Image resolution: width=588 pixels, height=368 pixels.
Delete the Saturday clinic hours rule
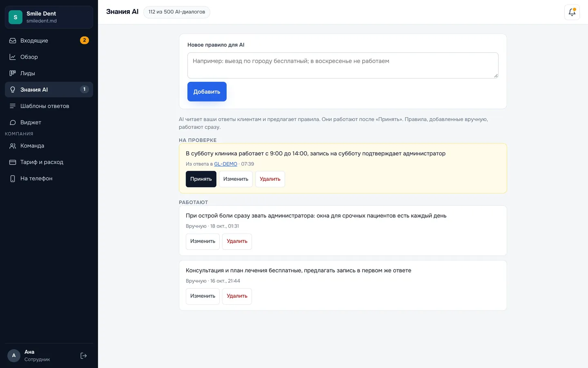[x=270, y=179]
